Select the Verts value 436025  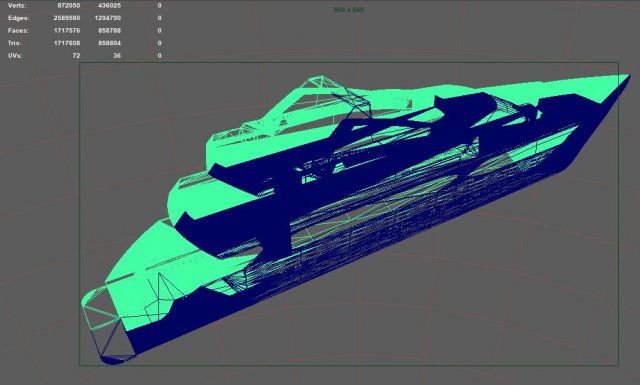pyautogui.click(x=109, y=6)
